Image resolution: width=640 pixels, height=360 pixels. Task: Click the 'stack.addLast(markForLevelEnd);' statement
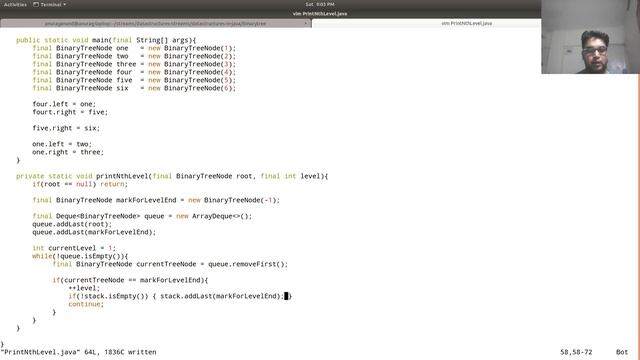click(x=222, y=296)
